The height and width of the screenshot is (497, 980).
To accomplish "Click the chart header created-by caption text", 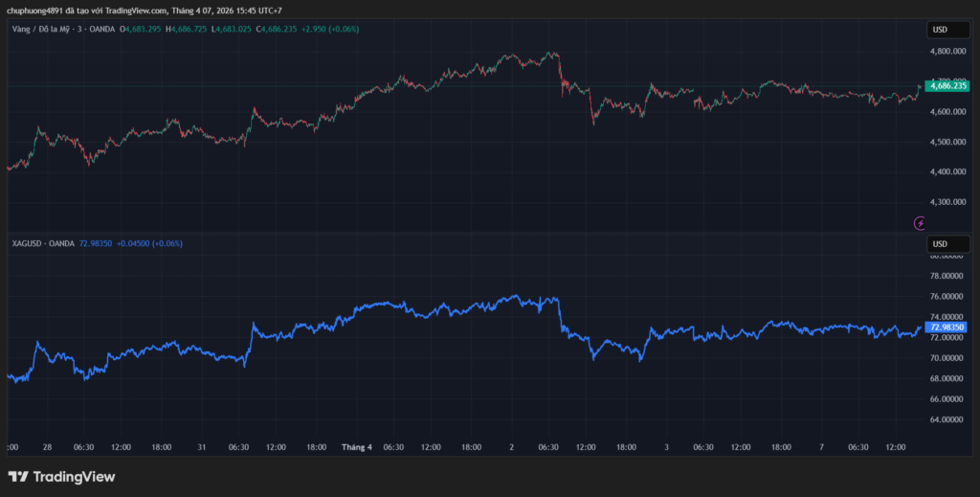I will click(x=144, y=11).
